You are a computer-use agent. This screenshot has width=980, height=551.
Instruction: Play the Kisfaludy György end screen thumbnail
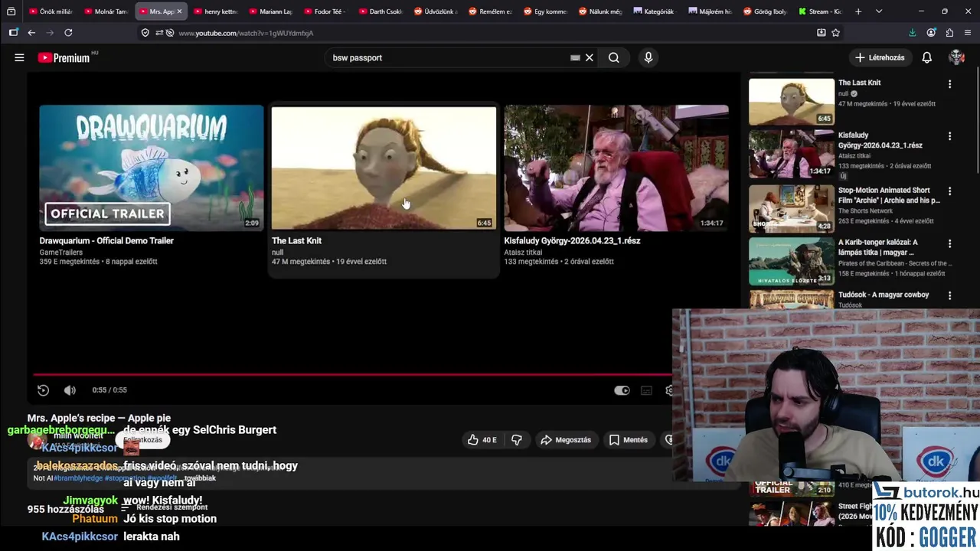[616, 168]
